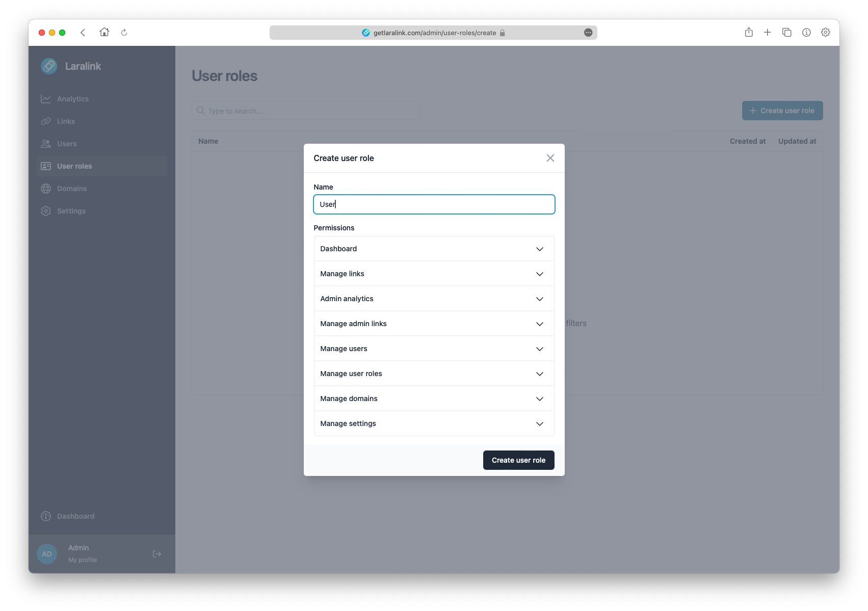Click the logout icon beside Admin
The width and height of the screenshot is (868, 611).
tap(157, 554)
